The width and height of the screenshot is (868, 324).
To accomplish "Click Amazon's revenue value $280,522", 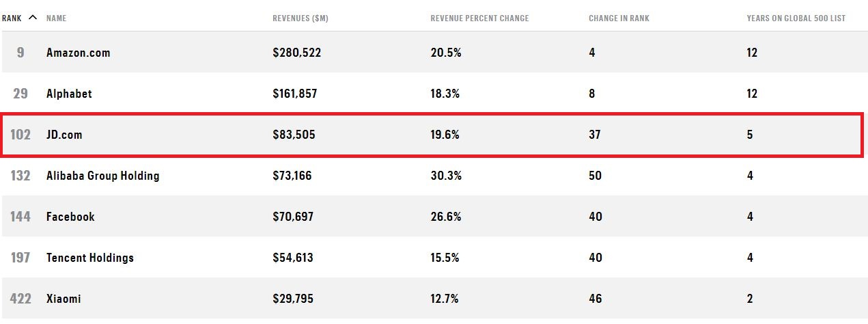I will [x=296, y=53].
